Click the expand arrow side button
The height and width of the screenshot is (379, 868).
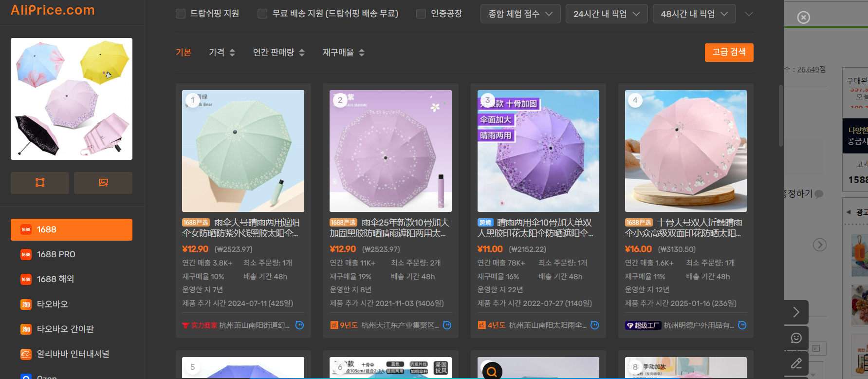(796, 312)
